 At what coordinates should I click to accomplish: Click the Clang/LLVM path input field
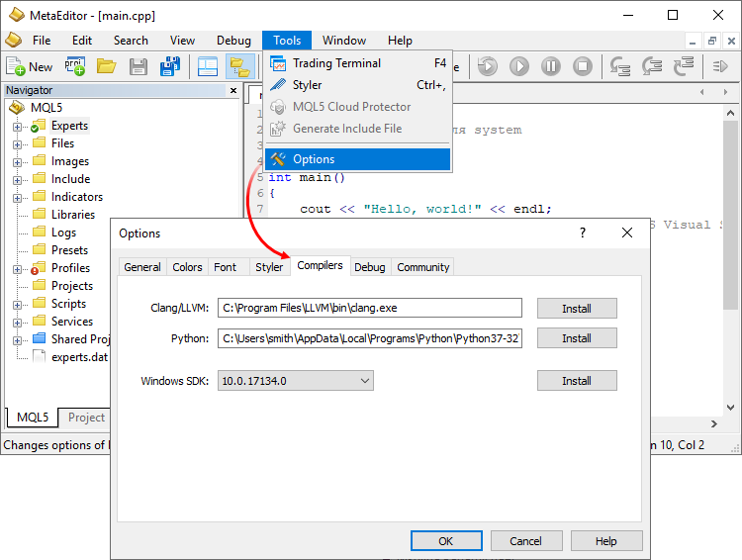369,309
